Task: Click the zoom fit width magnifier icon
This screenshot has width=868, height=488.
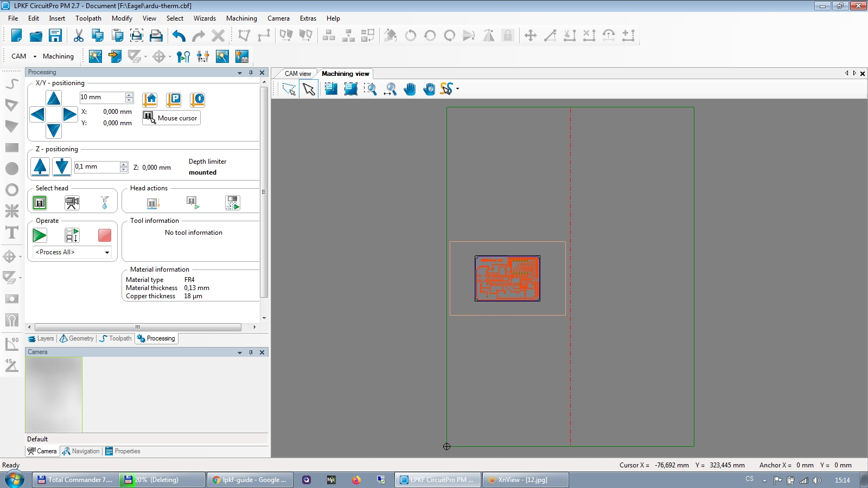Action: pyautogui.click(x=390, y=89)
